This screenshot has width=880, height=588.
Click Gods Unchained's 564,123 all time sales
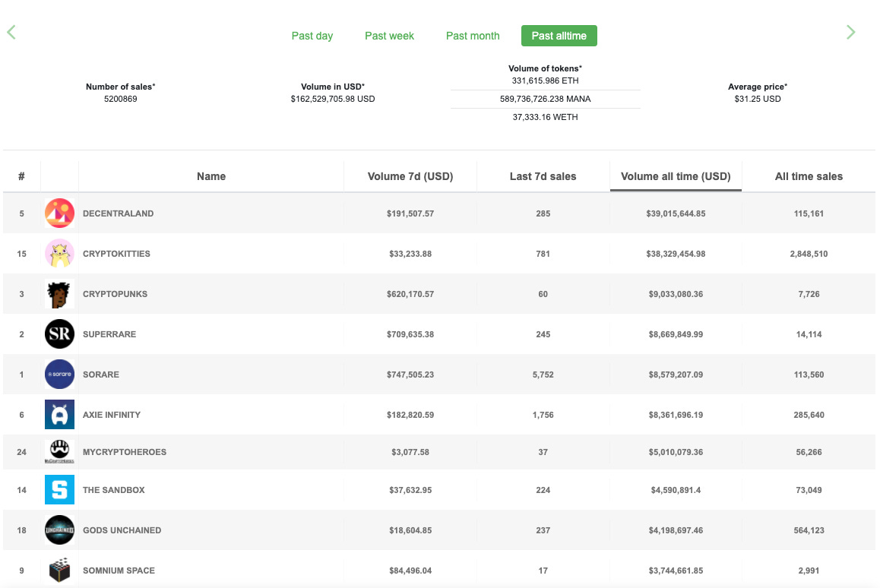pyautogui.click(x=809, y=531)
